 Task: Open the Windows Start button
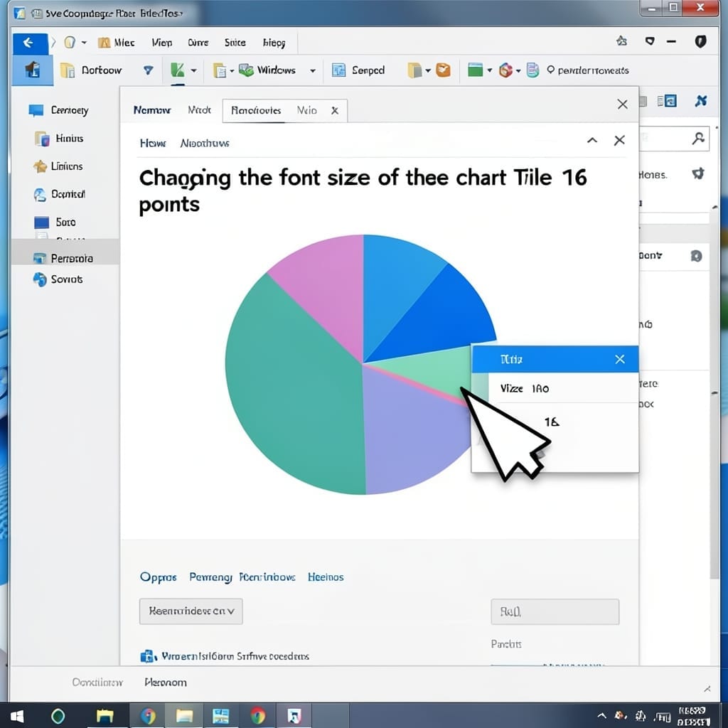[x=17, y=715]
